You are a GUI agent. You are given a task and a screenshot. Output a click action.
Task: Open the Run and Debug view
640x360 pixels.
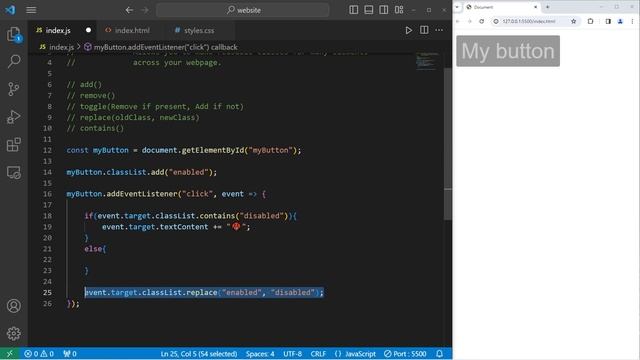click(x=13, y=117)
